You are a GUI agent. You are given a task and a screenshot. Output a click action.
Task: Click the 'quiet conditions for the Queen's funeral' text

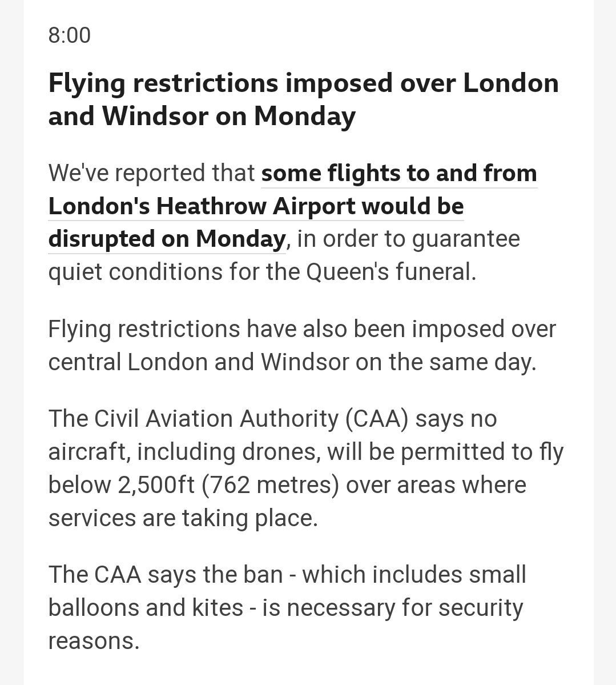(x=262, y=272)
